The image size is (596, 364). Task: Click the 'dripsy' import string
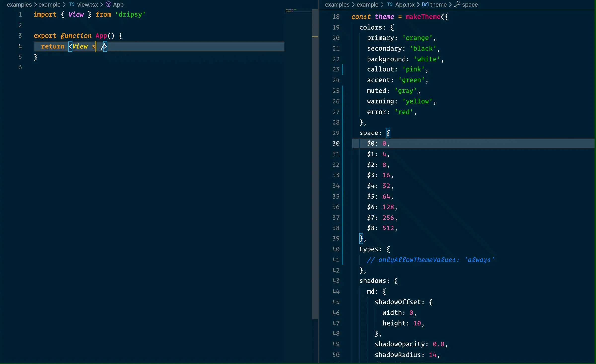(x=130, y=14)
